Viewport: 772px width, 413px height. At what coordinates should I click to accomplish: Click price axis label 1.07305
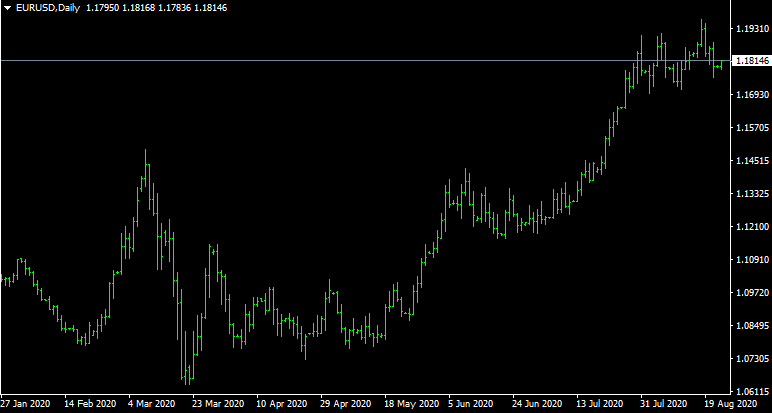pos(751,358)
